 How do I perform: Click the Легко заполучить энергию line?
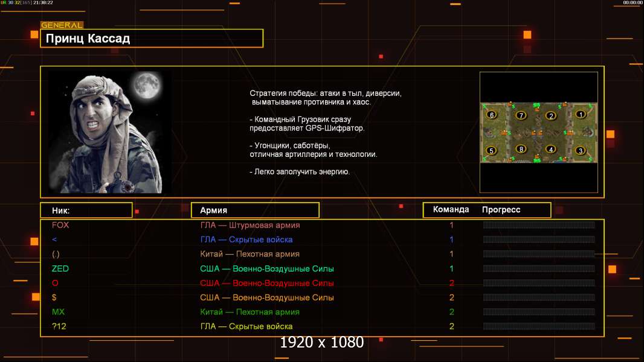[300, 172]
